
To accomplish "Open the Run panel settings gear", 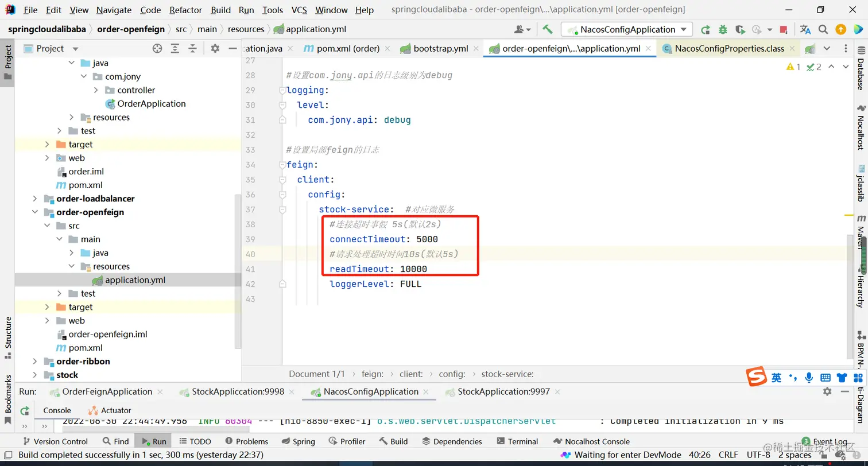I will [827, 391].
